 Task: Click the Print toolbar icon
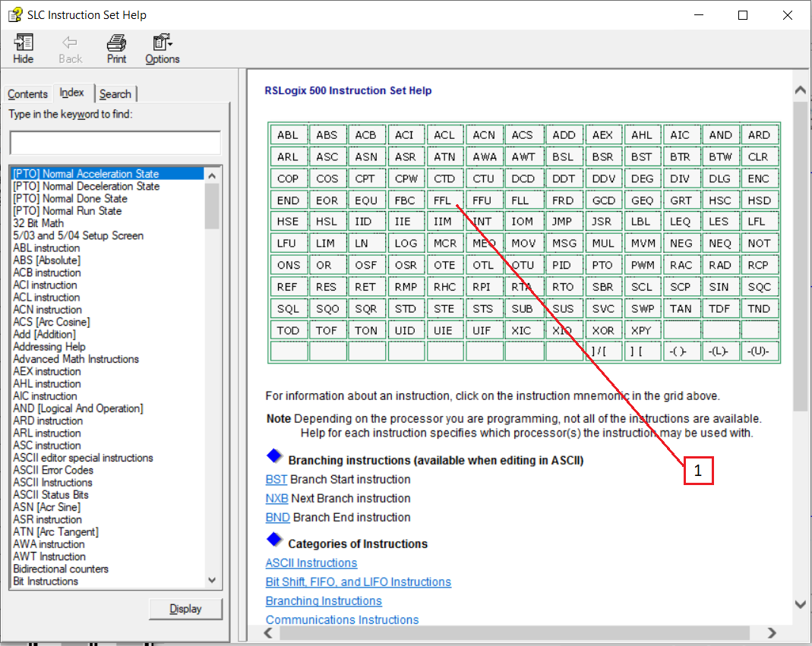click(116, 49)
